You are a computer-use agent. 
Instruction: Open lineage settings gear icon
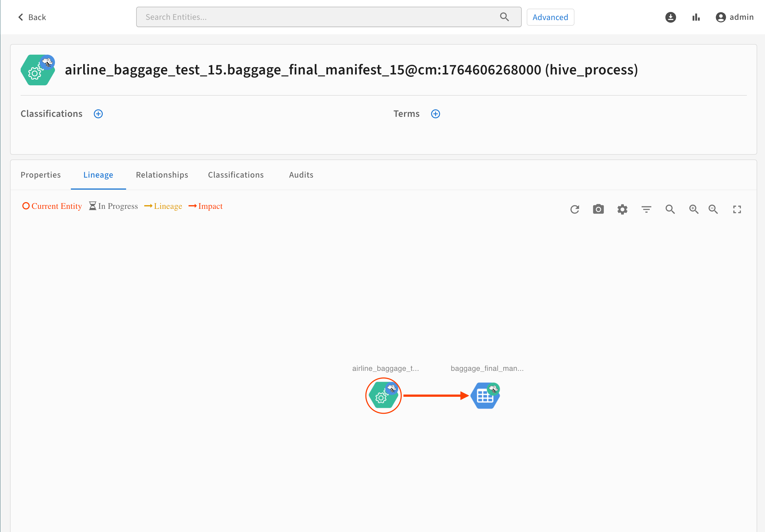pos(622,209)
